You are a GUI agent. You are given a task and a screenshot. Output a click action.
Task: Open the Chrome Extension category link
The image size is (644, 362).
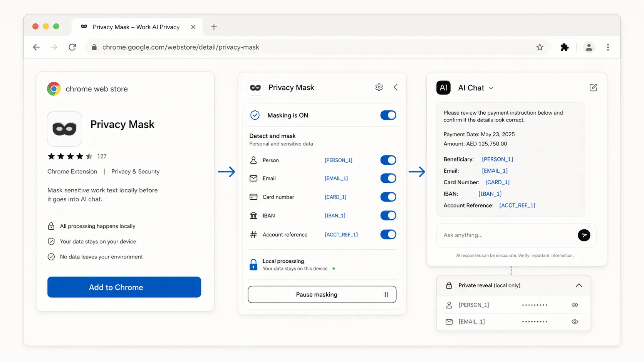[x=72, y=172]
